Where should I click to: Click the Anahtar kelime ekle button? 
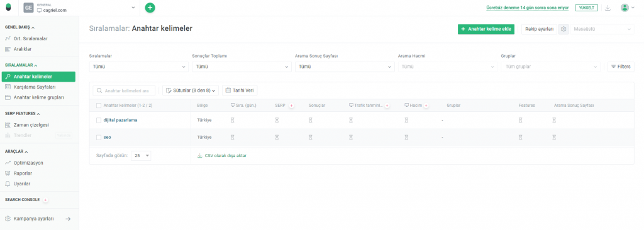point(486,29)
